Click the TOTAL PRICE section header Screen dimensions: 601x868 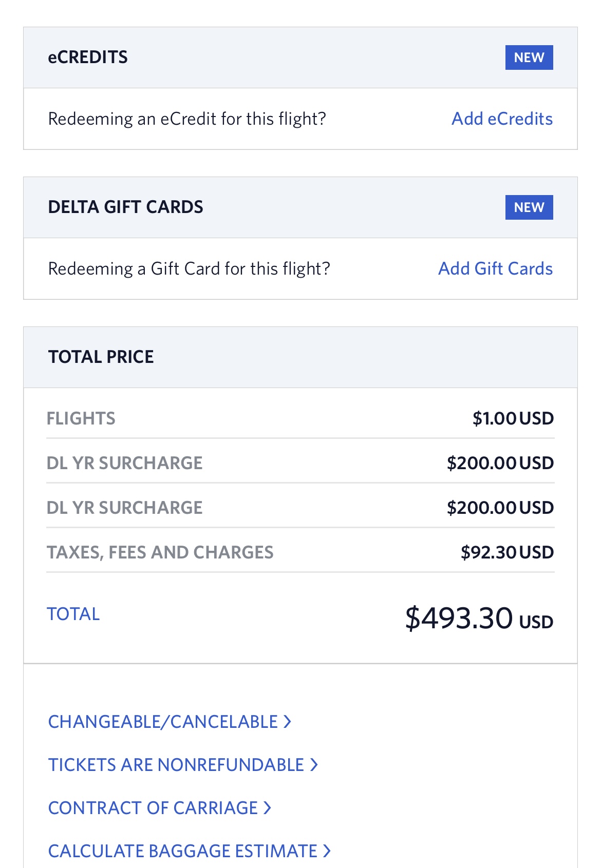pos(300,357)
